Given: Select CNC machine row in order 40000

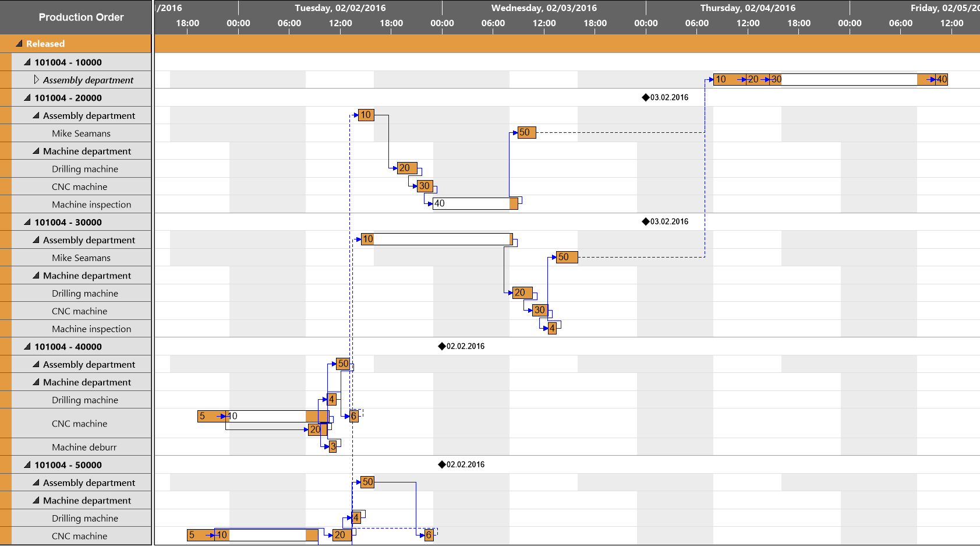Looking at the screenshot, I should point(81,424).
